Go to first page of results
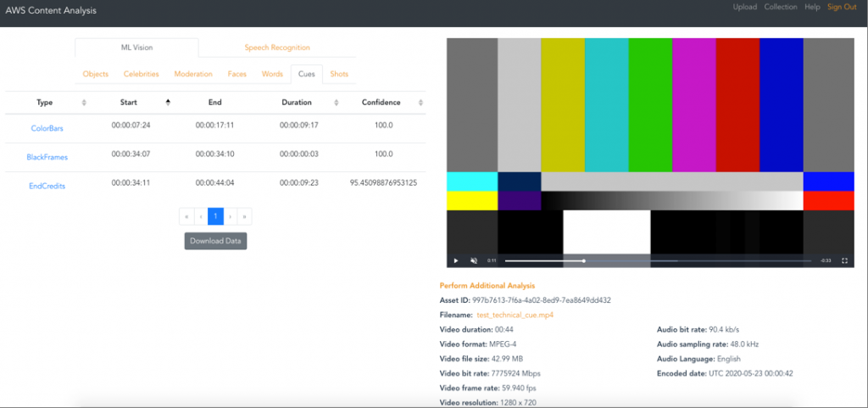 [x=186, y=216]
